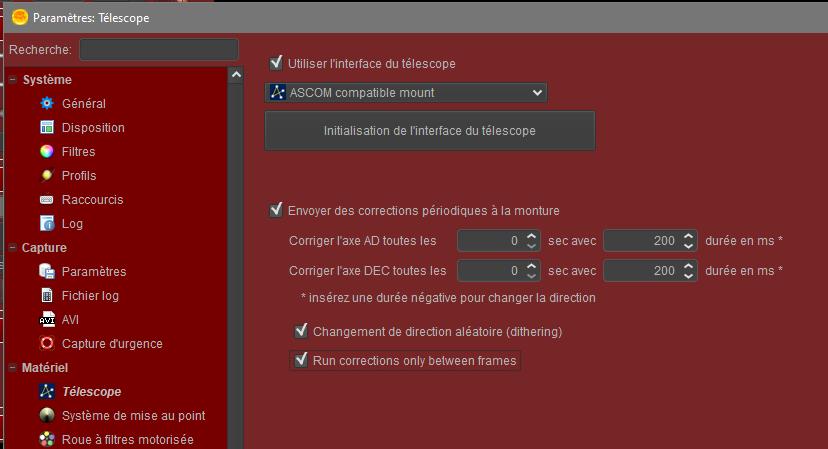Click the Capture d'urgence lifebuoy icon
The height and width of the screenshot is (449, 828).
point(47,343)
